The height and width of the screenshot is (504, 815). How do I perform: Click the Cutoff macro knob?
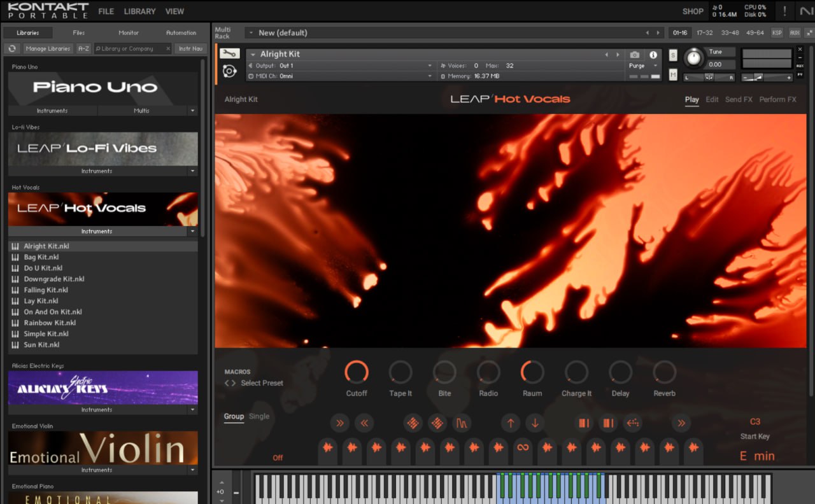[357, 372]
